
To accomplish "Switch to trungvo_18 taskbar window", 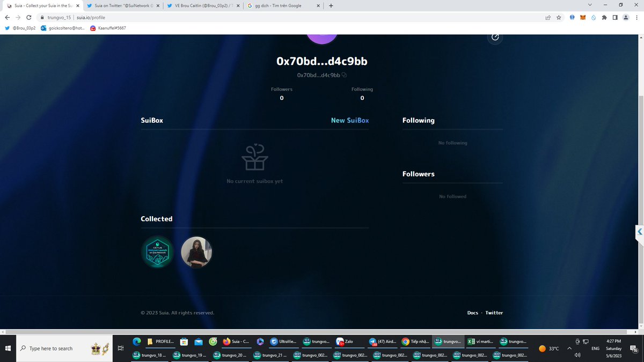I will pyautogui.click(x=149, y=355).
